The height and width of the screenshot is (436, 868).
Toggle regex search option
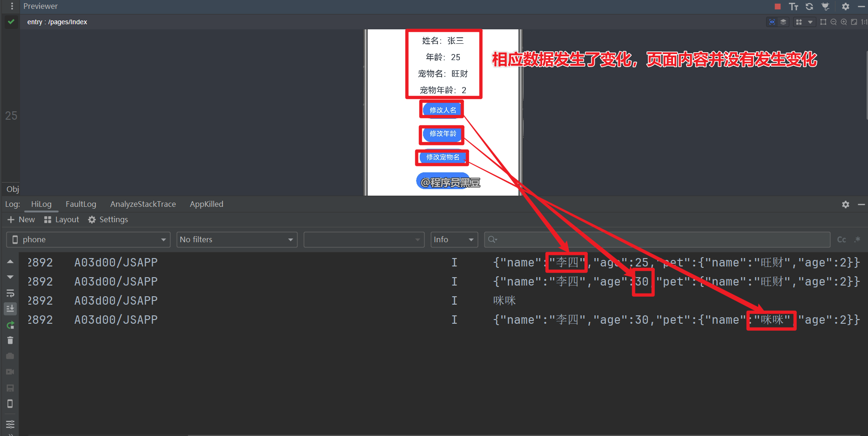857,239
